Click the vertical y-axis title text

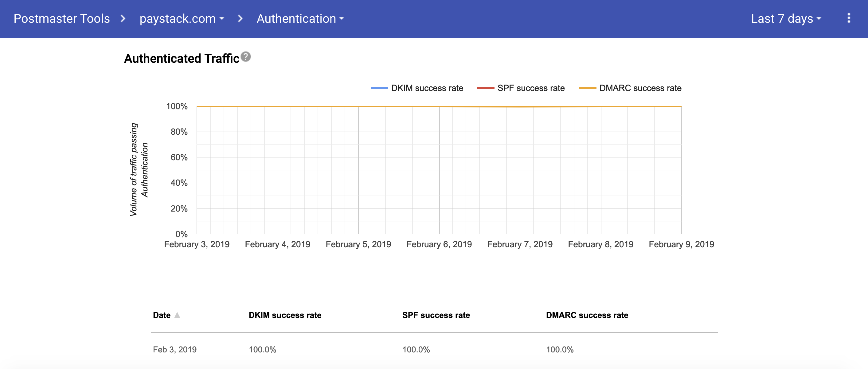pos(139,169)
